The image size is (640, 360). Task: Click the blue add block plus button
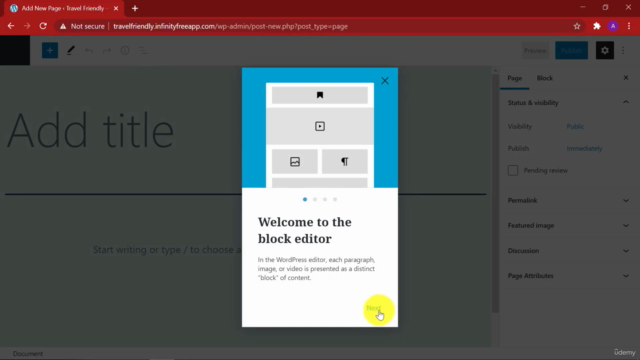click(50, 51)
